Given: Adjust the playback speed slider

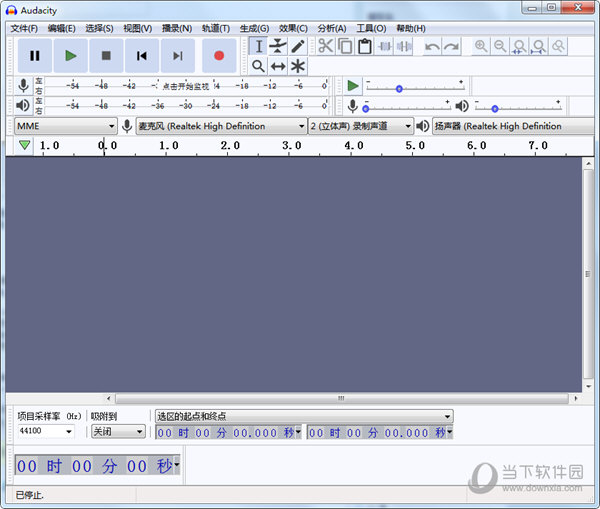Looking at the screenshot, I should tap(416, 86).
